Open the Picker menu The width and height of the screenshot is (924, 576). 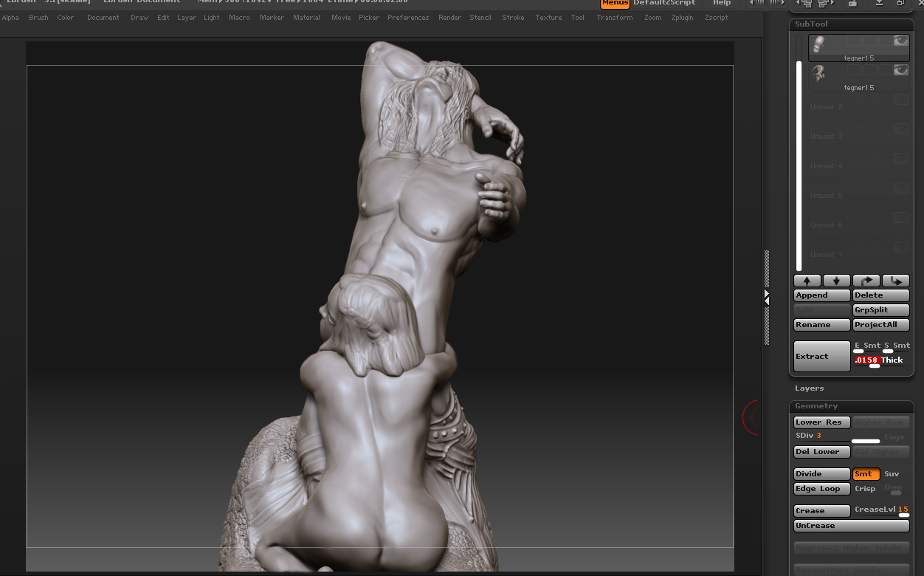point(369,18)
